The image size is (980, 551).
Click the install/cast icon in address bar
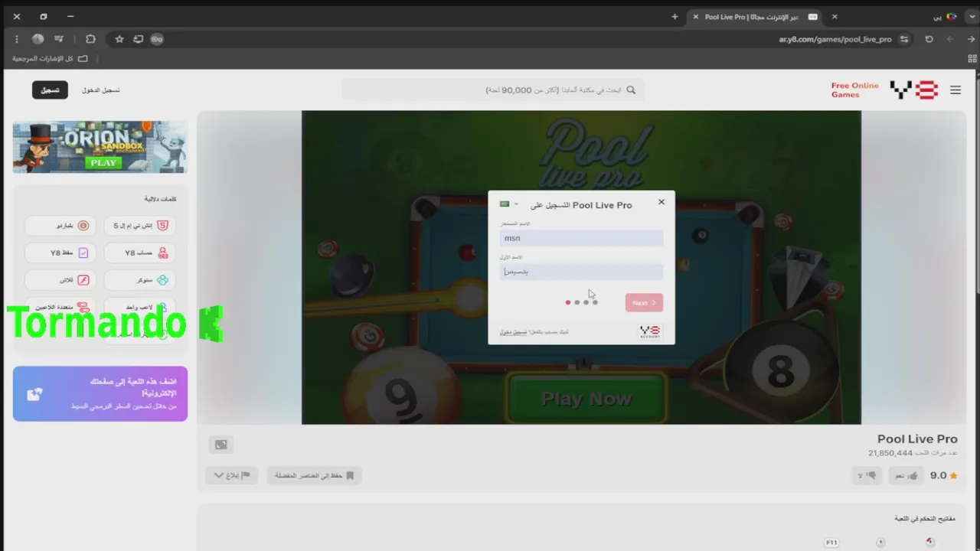138,39
